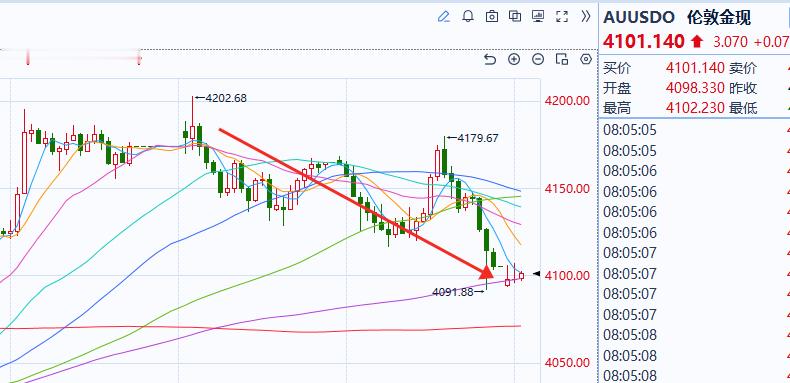Screen dimensions: 790x383
Task: Click the red up arrow beside 4101.140
Action: tap(697, 41)
